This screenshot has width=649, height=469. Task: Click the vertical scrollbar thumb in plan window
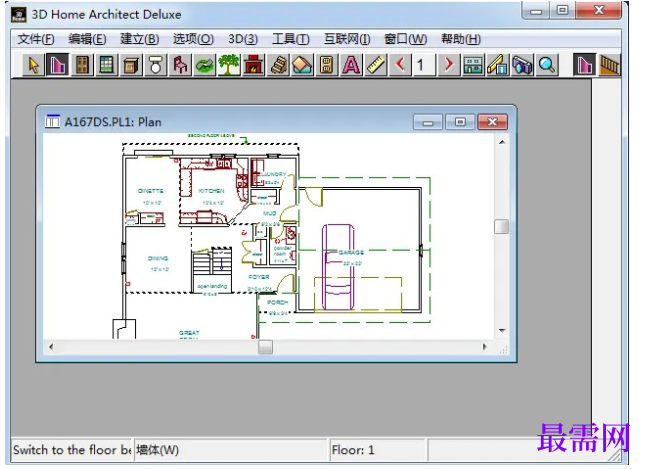click(502, 227)
